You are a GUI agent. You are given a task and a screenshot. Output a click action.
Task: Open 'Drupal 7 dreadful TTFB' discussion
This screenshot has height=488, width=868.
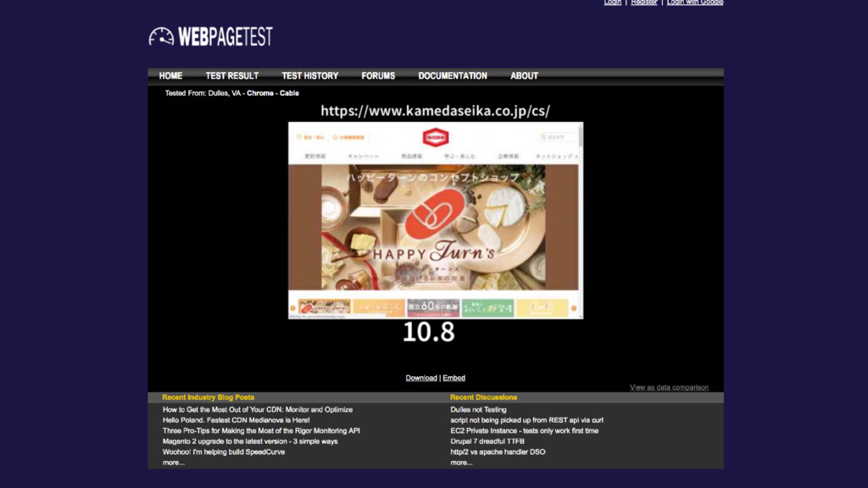click(487, 441)
